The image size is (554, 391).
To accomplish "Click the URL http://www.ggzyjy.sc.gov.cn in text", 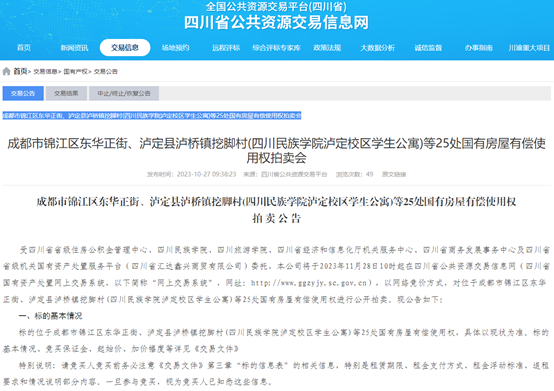I will [x=309, y=283].
